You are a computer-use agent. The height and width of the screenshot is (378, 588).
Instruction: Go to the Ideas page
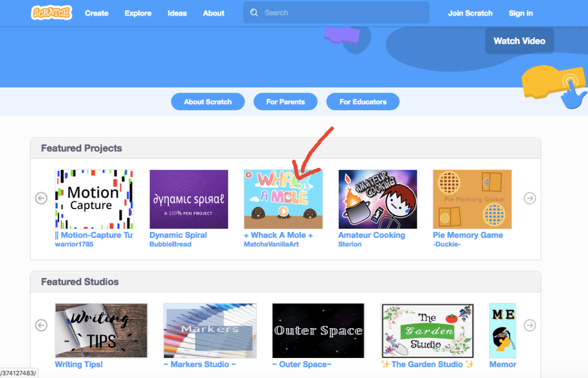click(177, 13)
